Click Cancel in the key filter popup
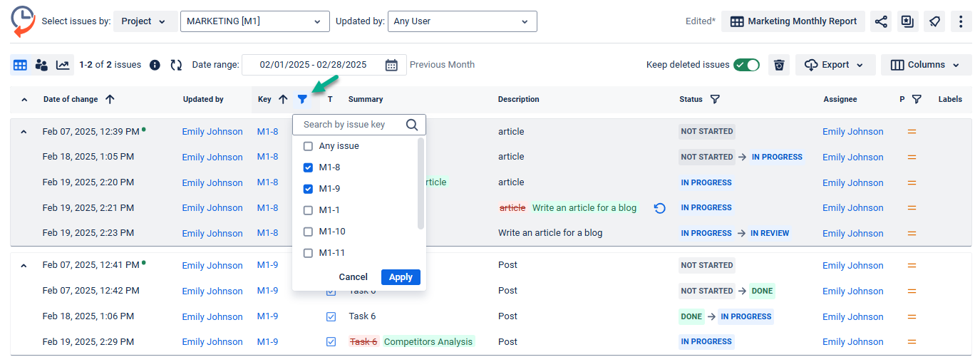 pyautogui.click(x=353, y=277)
